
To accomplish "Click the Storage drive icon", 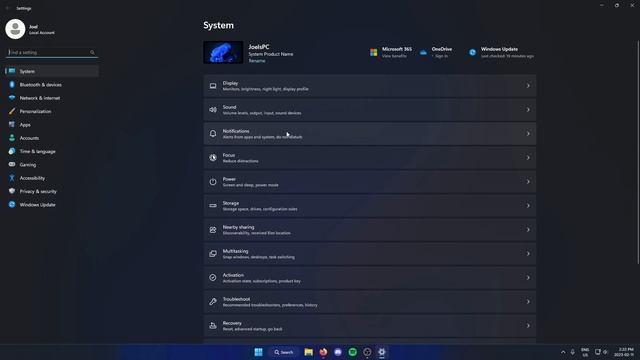I will pyautogui.click(x=213, y=206).
